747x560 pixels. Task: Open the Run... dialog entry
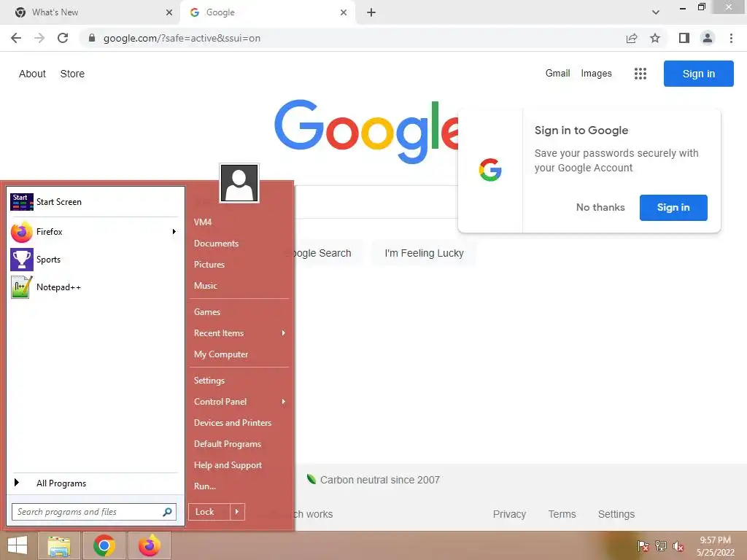click(205, 486)
